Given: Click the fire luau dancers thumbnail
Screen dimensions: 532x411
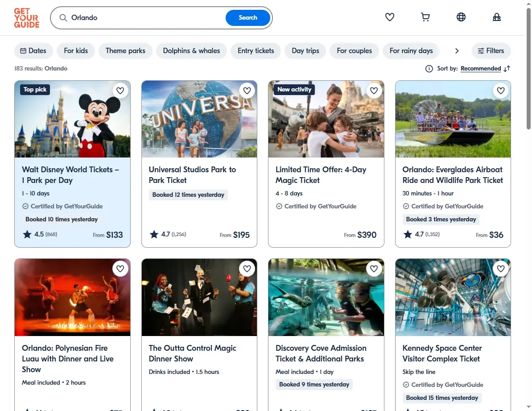Looking at the screenshot, I should pyautogui.click(x=72, y=297).
